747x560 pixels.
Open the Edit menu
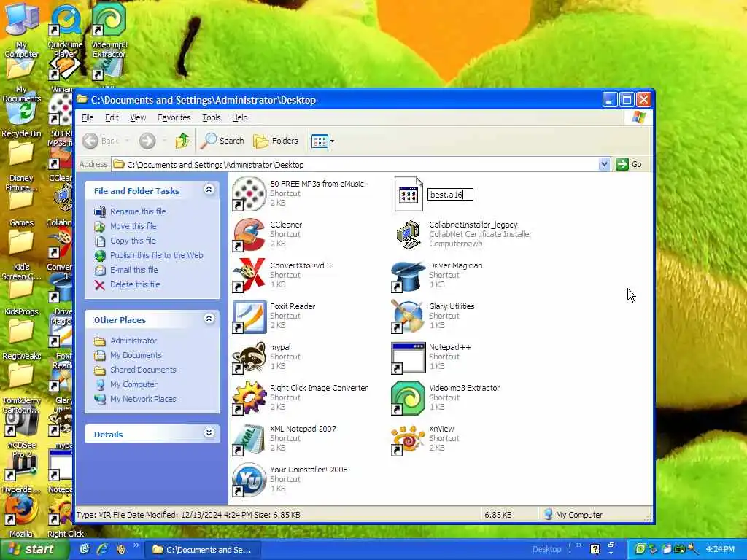click(112, 117)
